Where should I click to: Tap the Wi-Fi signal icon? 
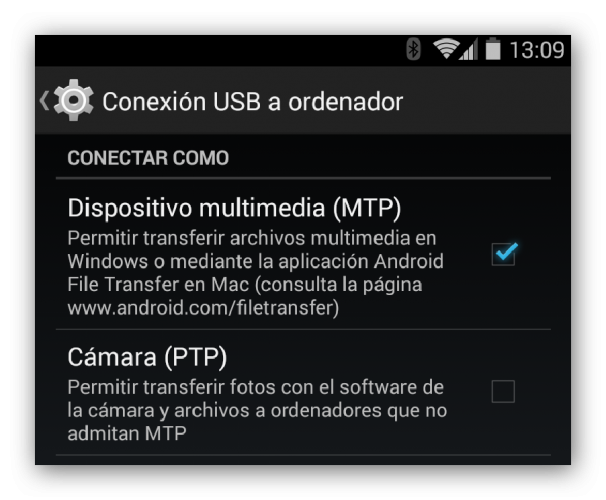(446, 49)
